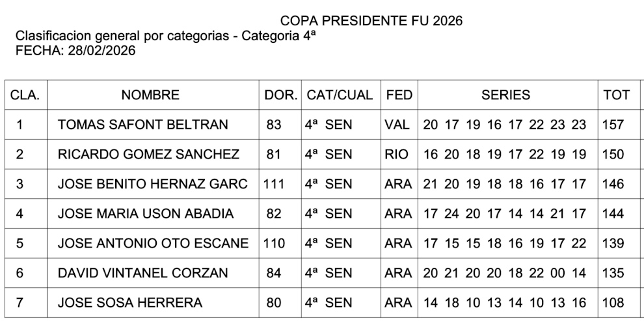Click the FECHA: 28/02/2026 date text
Viewport: 644px width, 321px height.
(x=75, y=51)
